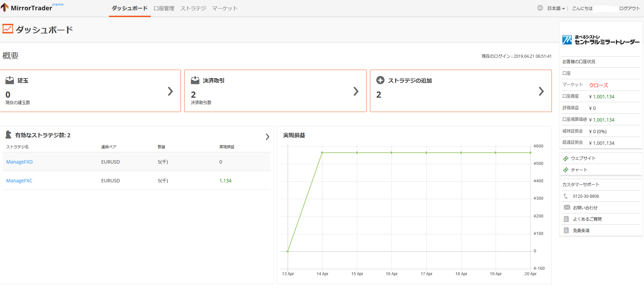
Task: Click the 建玉 inbox tray icon
Action: point(10,80)
